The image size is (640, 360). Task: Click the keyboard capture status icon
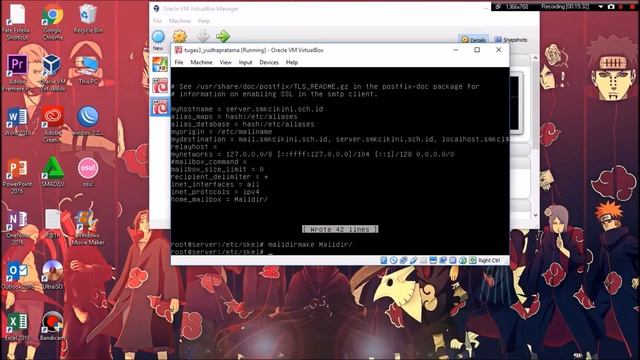473,260
